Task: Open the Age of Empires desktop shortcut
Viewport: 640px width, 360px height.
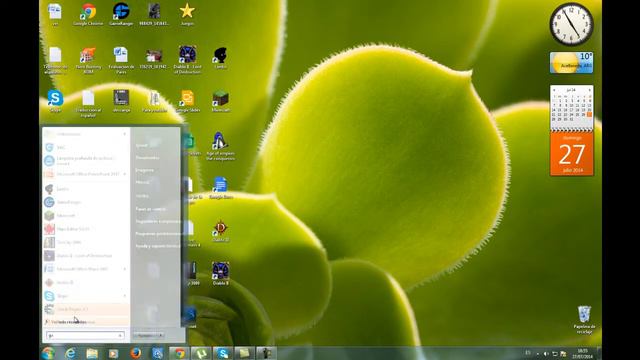Action: click(x=220, y=146)
